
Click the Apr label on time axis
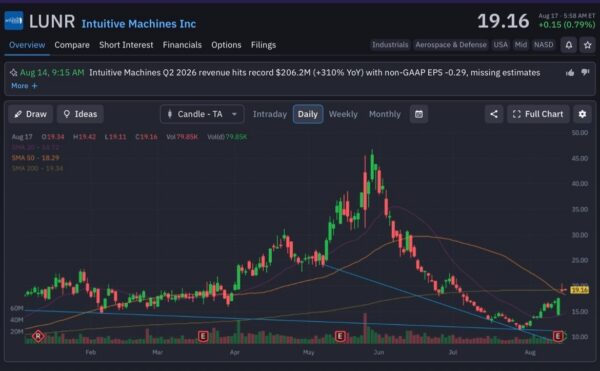235,352
